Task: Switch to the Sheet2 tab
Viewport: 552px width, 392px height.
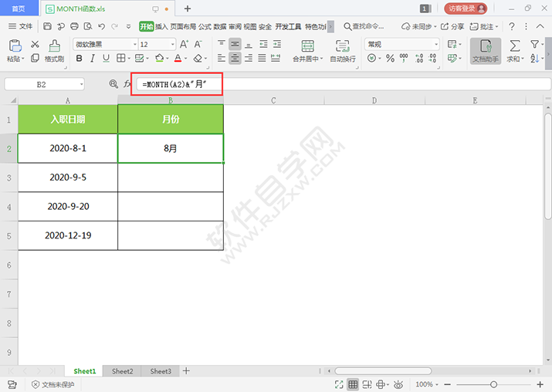Action: pyautogui.click(x=122, y=371)
